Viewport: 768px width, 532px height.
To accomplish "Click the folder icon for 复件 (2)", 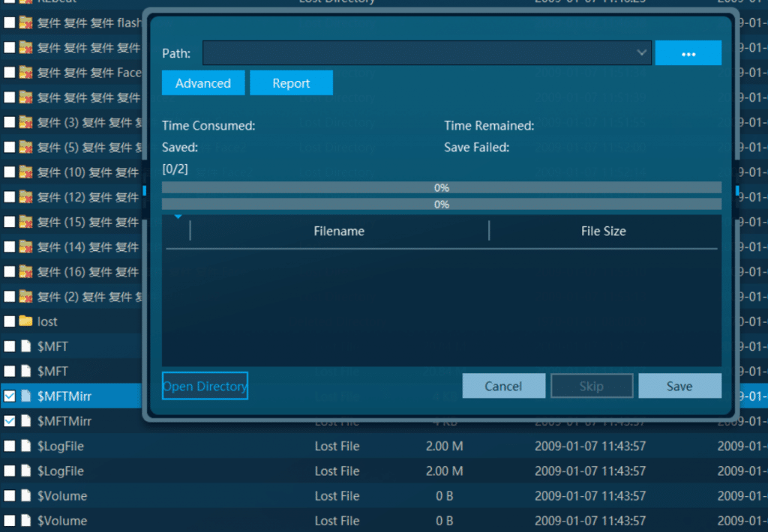I will point(26,297).
